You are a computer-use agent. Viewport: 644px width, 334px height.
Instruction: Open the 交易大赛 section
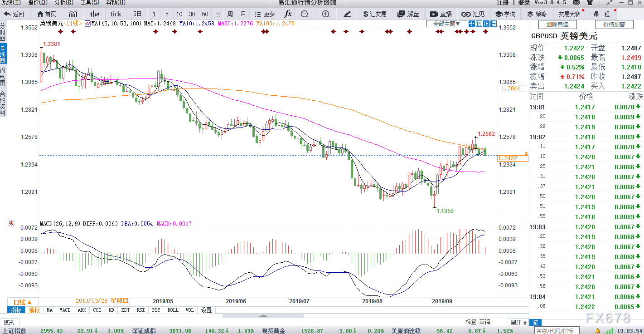pos(569,14)
